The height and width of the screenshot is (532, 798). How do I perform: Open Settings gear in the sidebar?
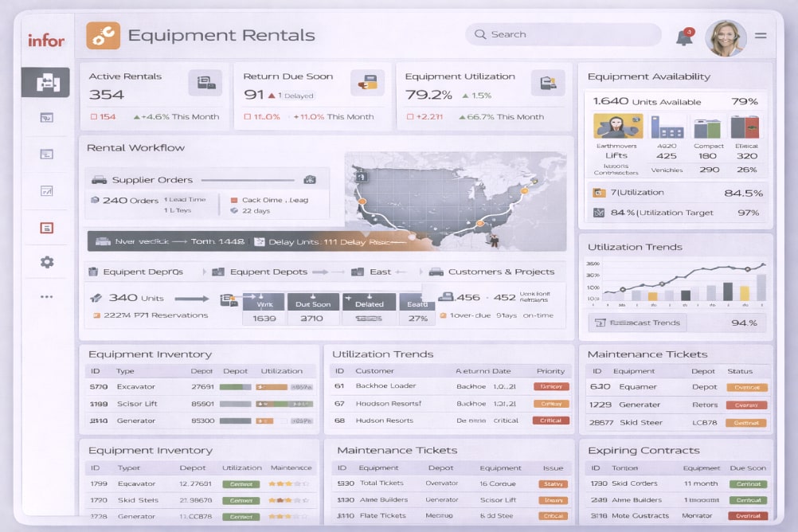(x=47, y=262)
